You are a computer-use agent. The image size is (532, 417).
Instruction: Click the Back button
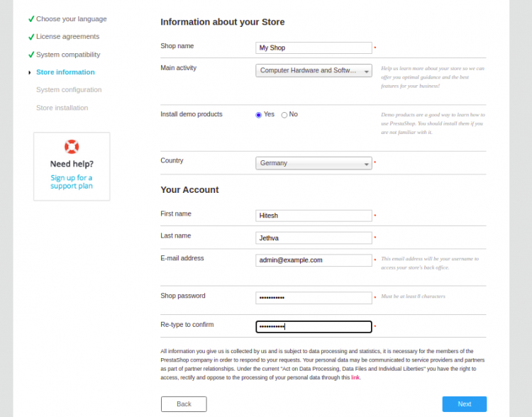pyautogui.click(x=184, y=404)
